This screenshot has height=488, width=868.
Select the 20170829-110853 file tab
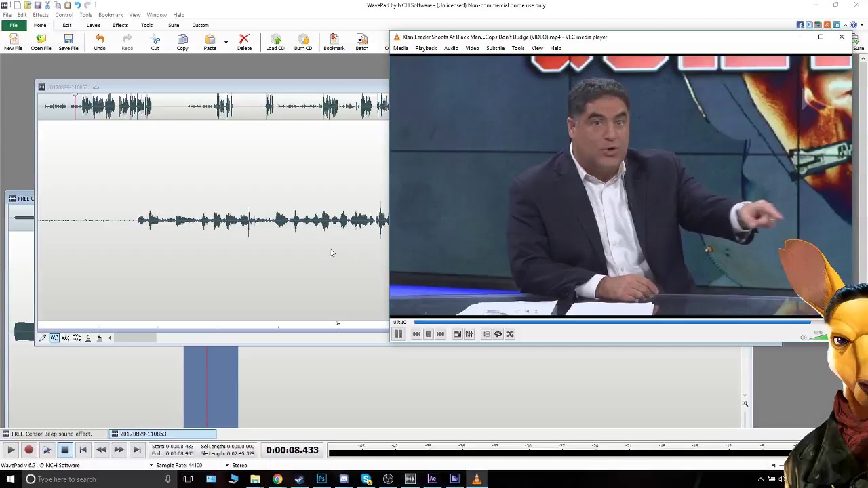163,434
